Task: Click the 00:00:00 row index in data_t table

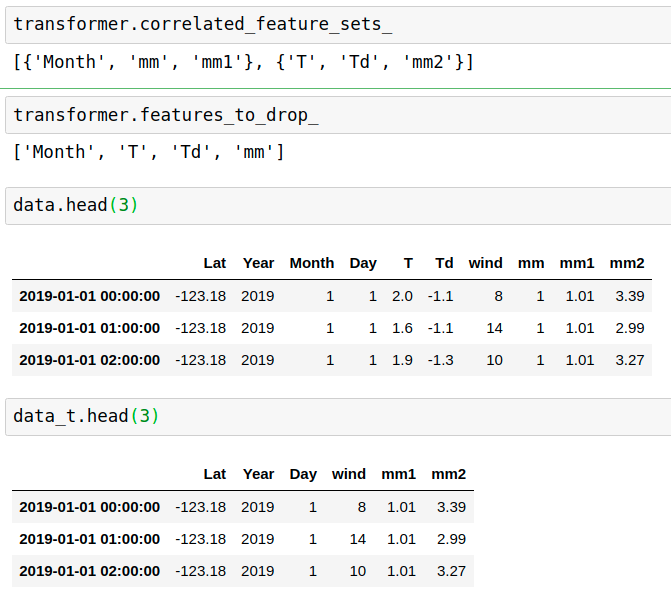Action: (89, 507)
